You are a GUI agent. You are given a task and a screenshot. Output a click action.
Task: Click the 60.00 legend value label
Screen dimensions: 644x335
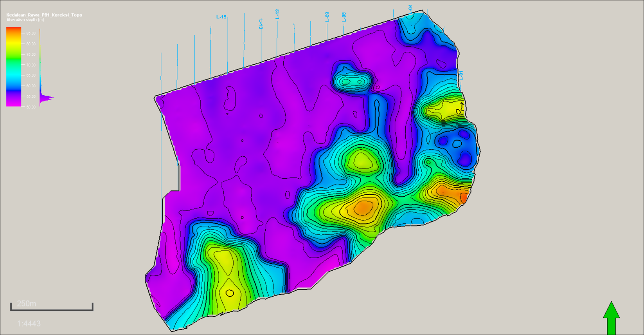click(x=31, y=86)
